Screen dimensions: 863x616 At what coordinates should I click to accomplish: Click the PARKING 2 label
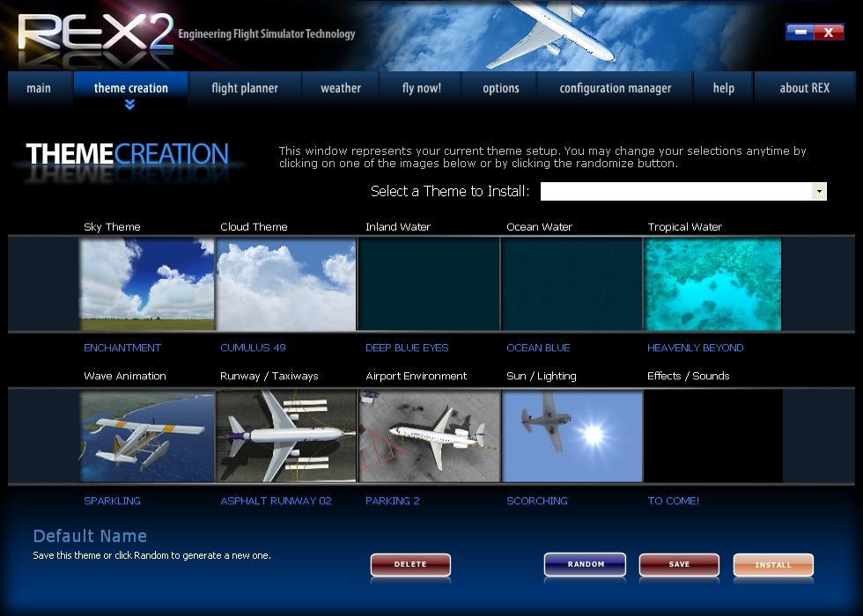click(x=393, y=501)
